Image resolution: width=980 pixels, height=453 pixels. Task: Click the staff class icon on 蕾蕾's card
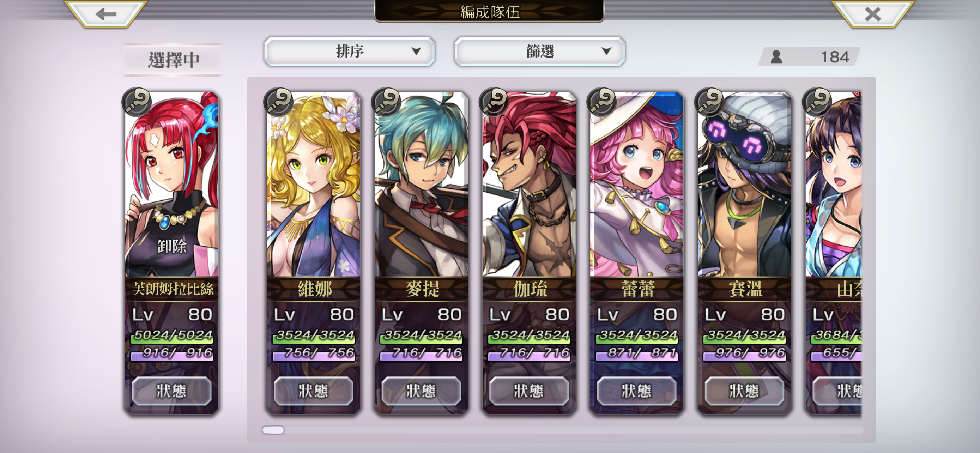pyautogui.click(x=601, y=102)
